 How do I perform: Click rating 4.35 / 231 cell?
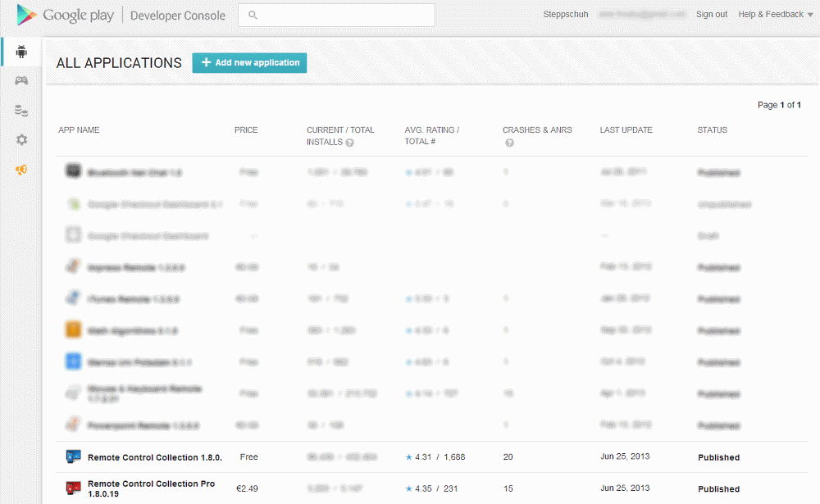pyautogui.click(x=431, y=488)
